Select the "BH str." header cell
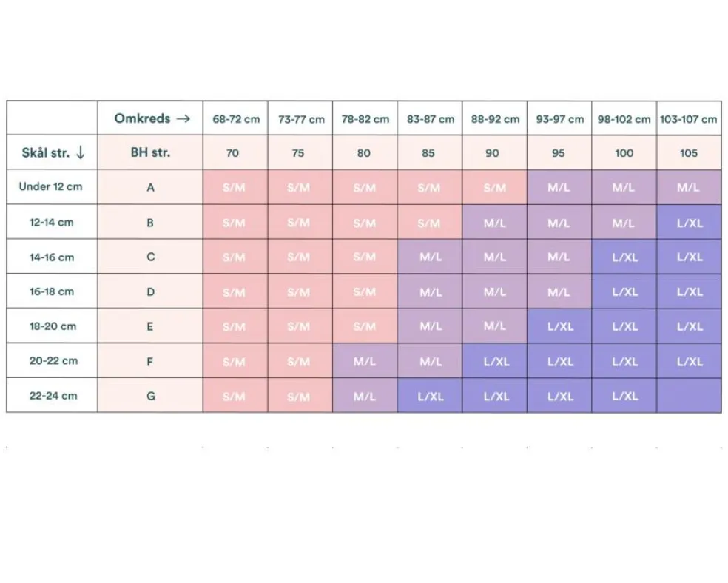 point(150,153)
